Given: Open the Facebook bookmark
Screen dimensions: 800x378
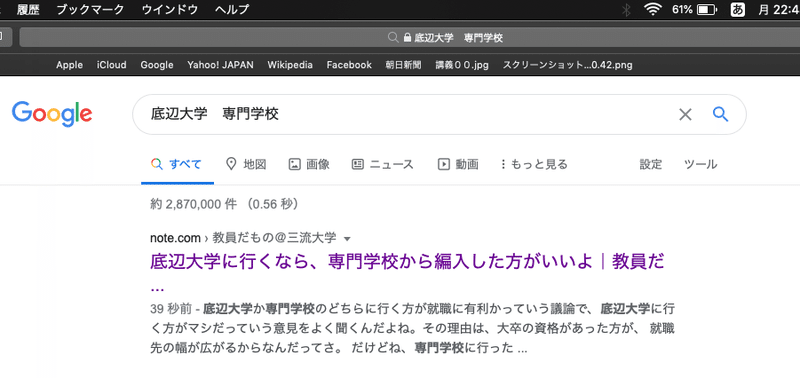Looking at the screenshot, I should click(349, 65).
